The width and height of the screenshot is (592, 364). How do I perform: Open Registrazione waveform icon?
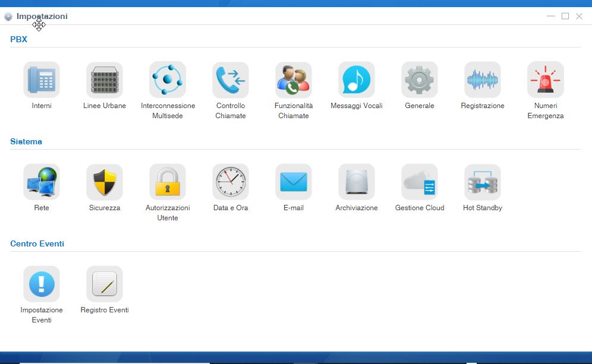coord(483,80)
